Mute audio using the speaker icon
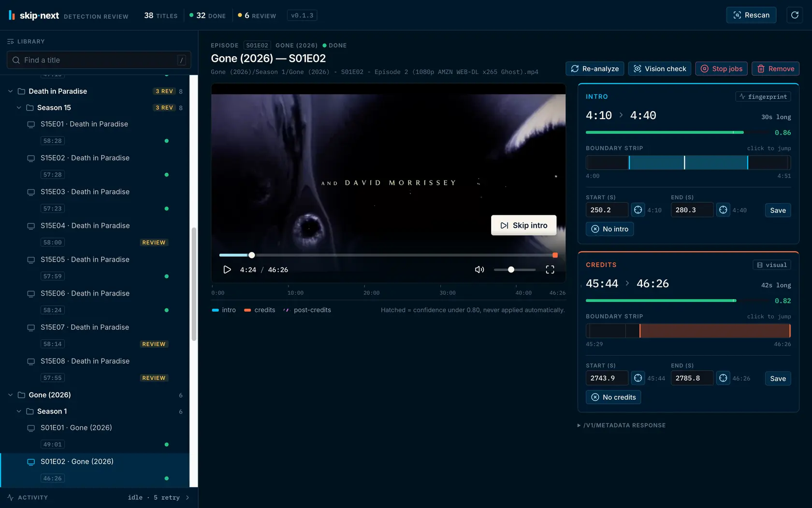Screen dimensions: 812x508 [479, 270]
